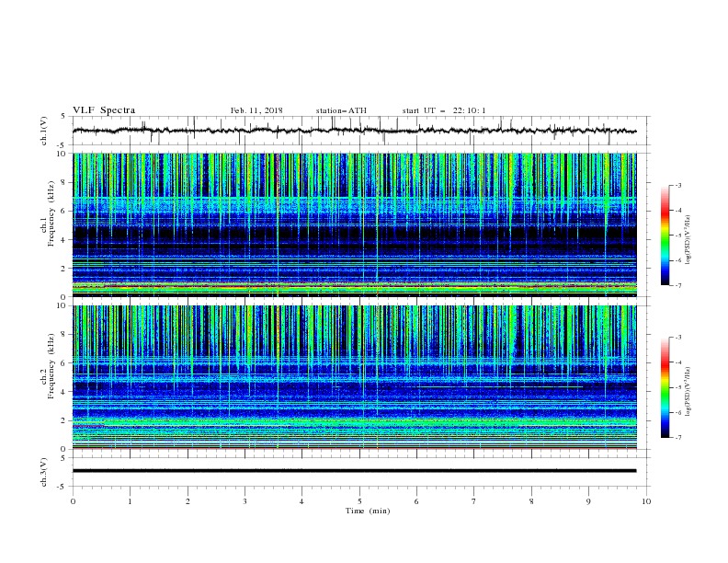
Task: Click the ch.1 voltage waveform trace
Action: [x=354, y=131]
